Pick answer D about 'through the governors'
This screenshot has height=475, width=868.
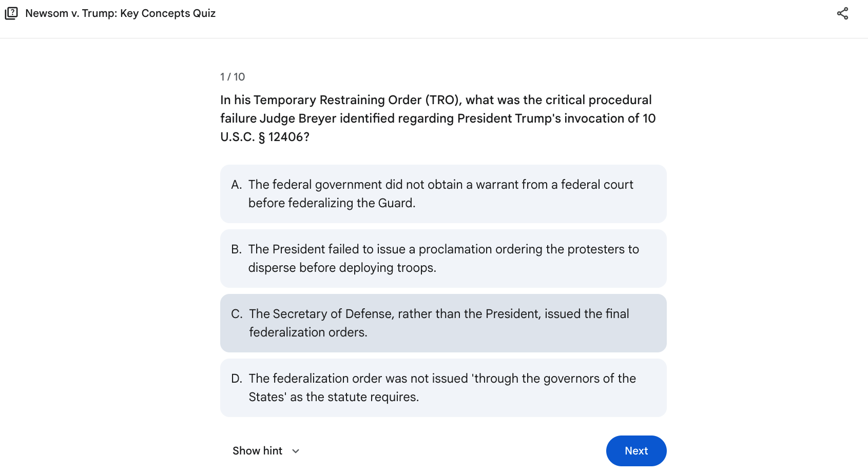(x=443, y=388)
